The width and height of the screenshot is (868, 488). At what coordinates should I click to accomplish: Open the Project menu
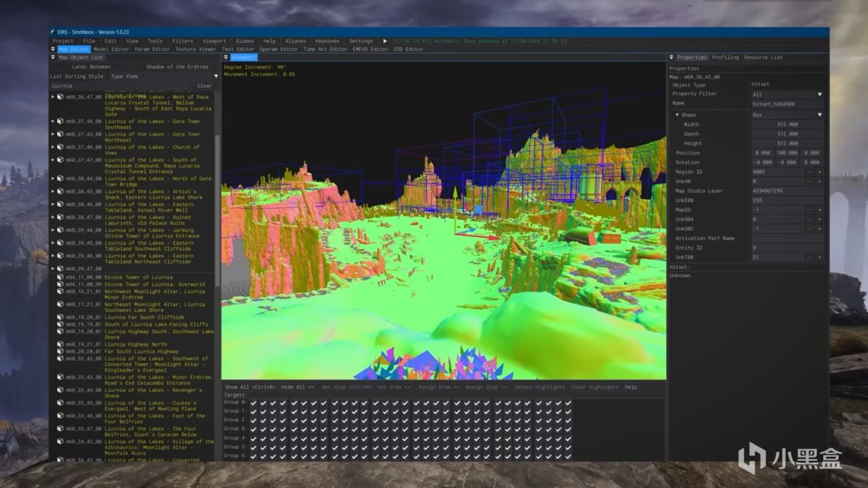(x=63, y=41)
